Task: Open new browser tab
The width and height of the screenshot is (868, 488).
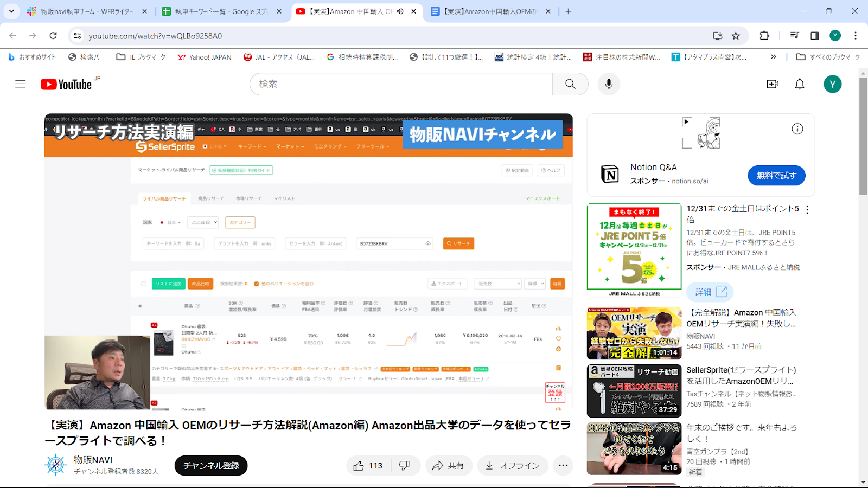Action: (x=569, y=11)
